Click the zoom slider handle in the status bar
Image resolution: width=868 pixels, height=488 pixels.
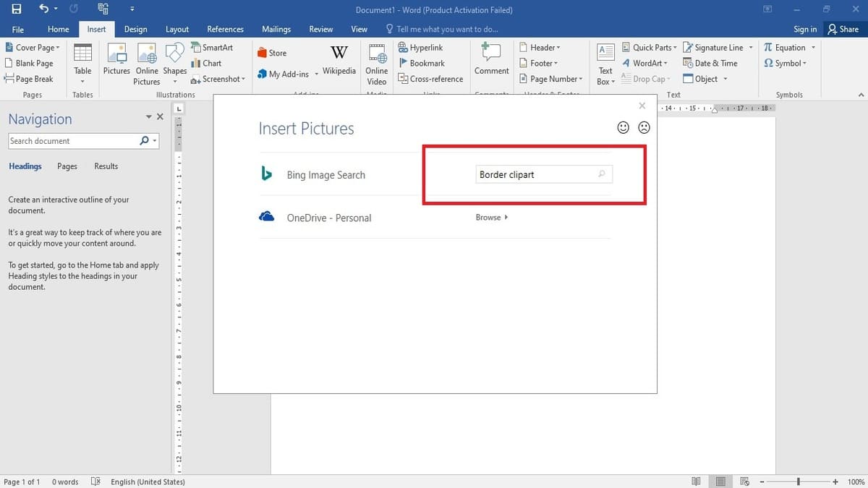coord(798,481)
